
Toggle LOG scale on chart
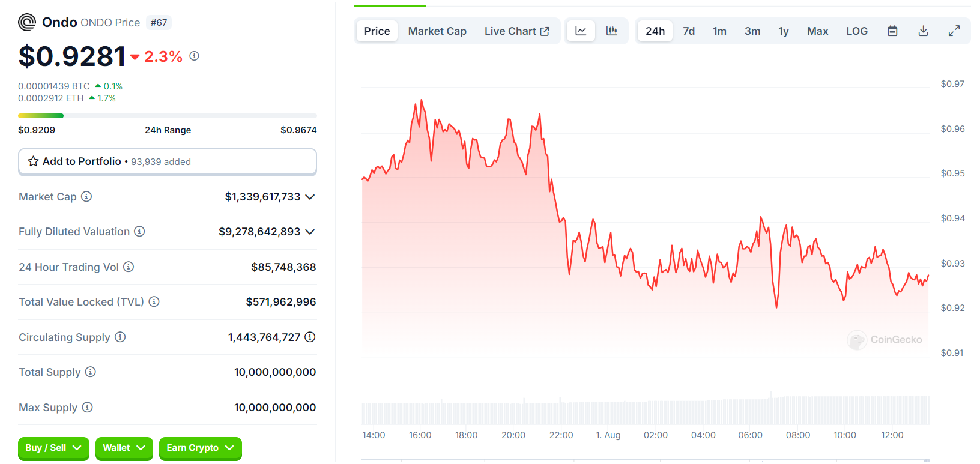[x=857, y=31]
